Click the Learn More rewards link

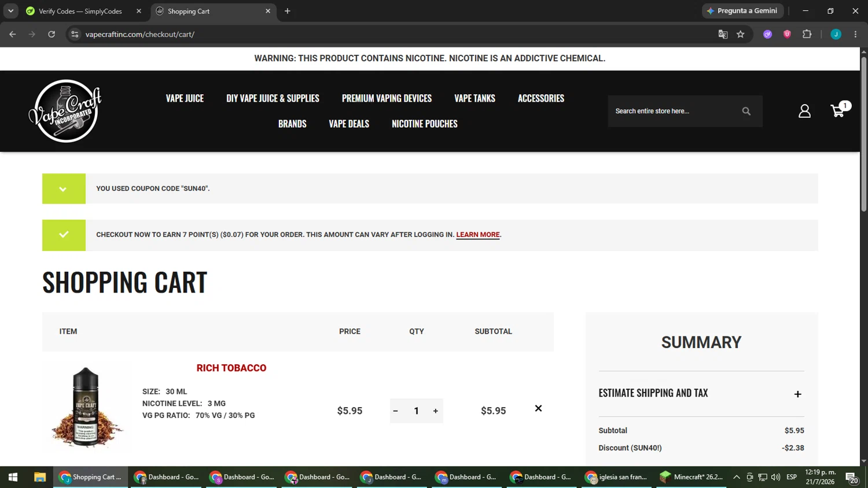click(478, 235)
